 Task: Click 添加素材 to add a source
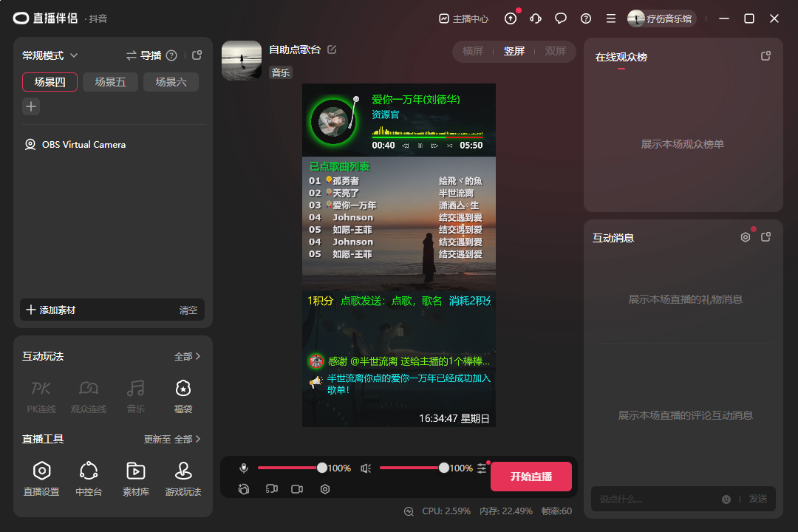[x=52, y=310]
